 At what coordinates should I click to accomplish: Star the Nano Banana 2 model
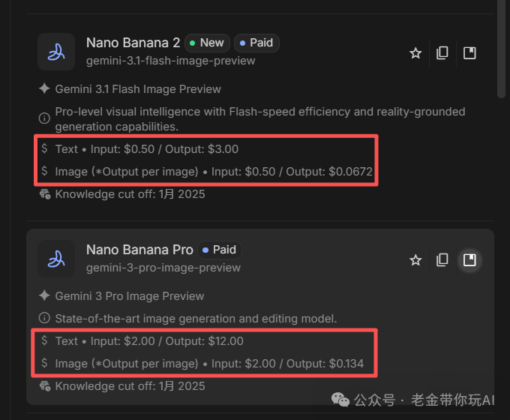tap(415, 53)
